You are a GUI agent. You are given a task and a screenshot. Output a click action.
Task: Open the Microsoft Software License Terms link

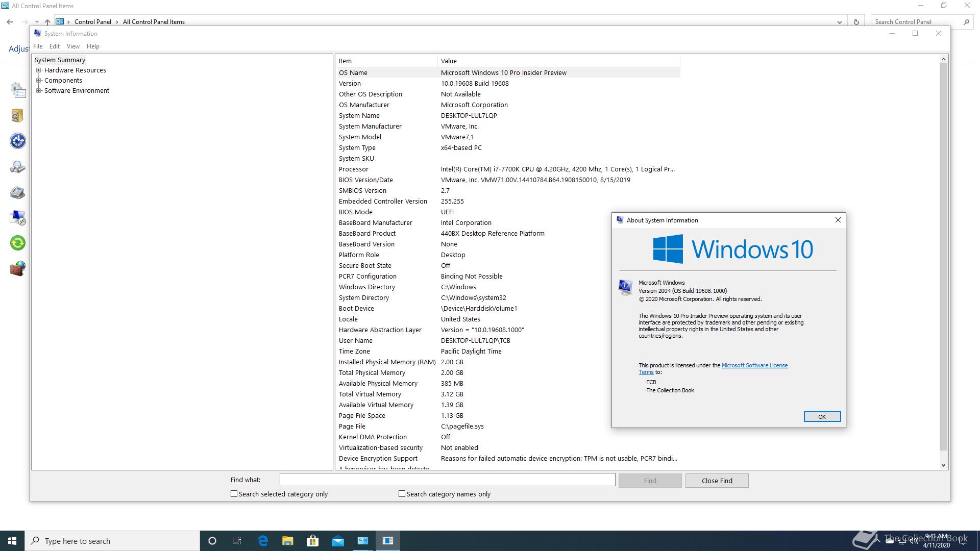point(754,365)
